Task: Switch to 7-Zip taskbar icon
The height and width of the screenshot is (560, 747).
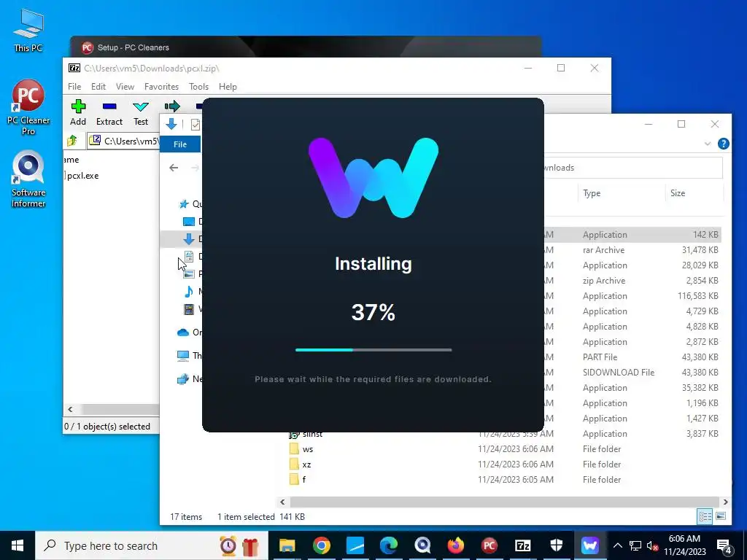Action: pyautogui.click(x=522, y=545)
